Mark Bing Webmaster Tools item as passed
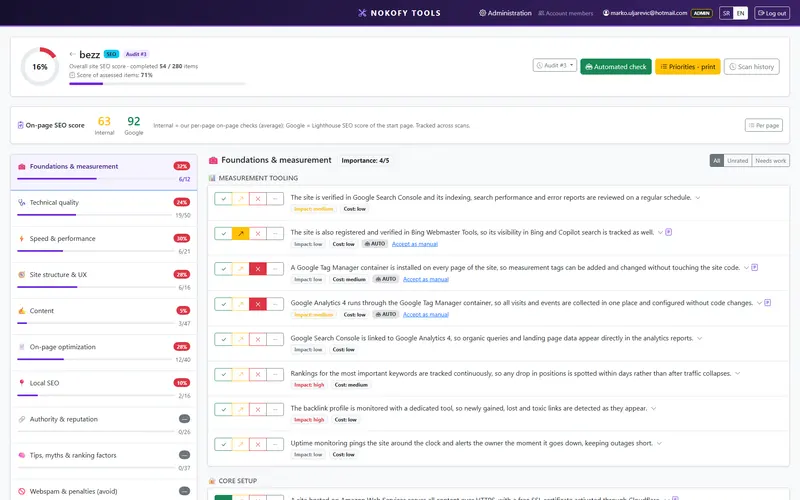Viewport: 800px width, 500px height. 223,234
